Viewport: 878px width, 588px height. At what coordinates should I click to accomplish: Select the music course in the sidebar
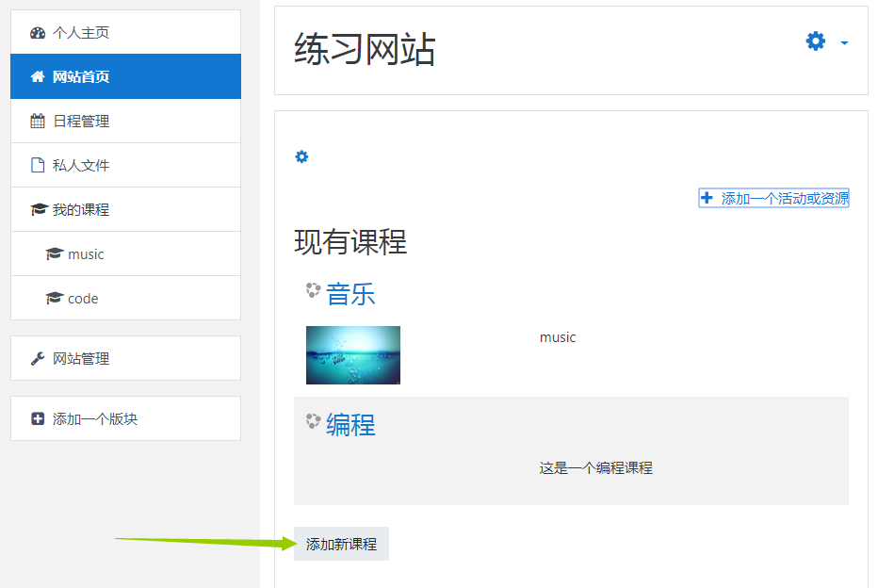tap(86, 254)
